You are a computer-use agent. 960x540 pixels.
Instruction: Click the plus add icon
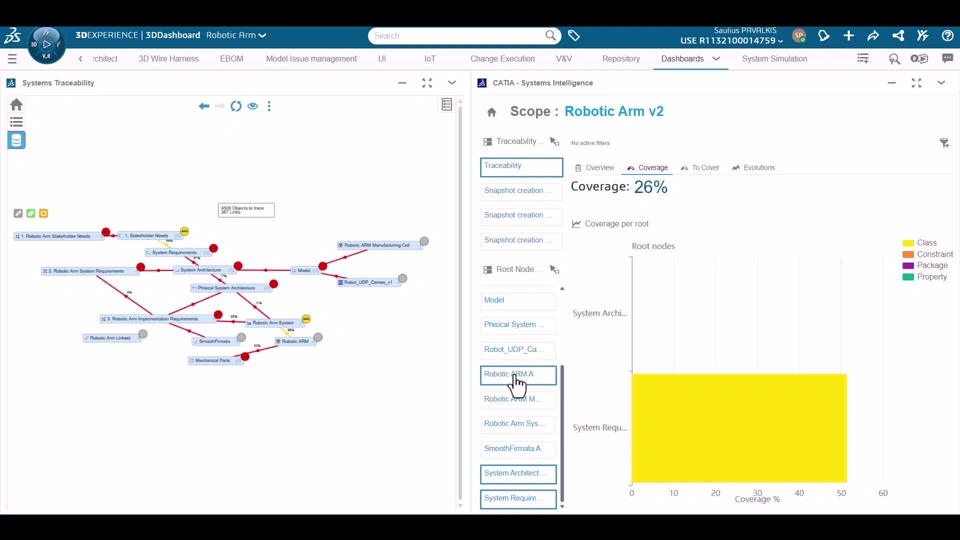849,36
